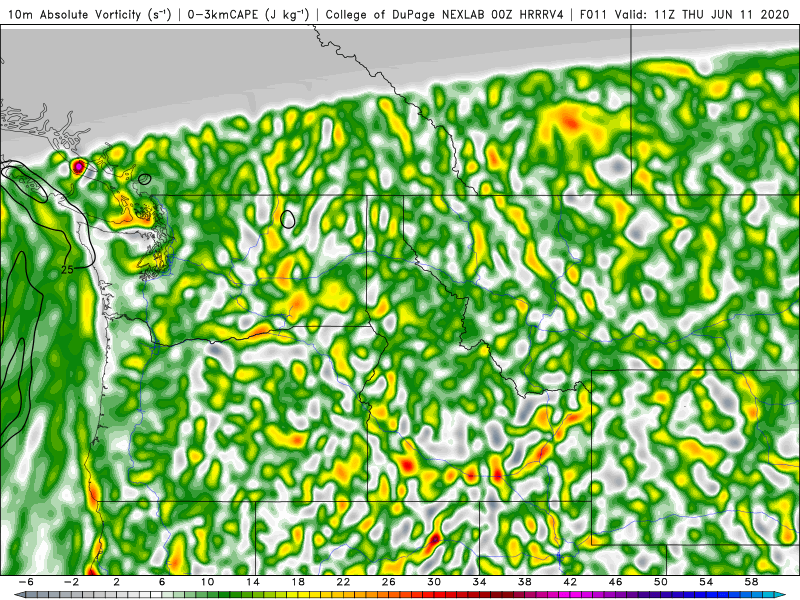Click the magenta vorticity maximum spot

(79, 166)
